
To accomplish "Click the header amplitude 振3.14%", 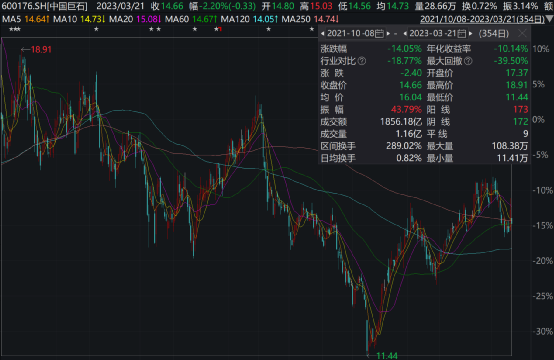I will [520, 6].
